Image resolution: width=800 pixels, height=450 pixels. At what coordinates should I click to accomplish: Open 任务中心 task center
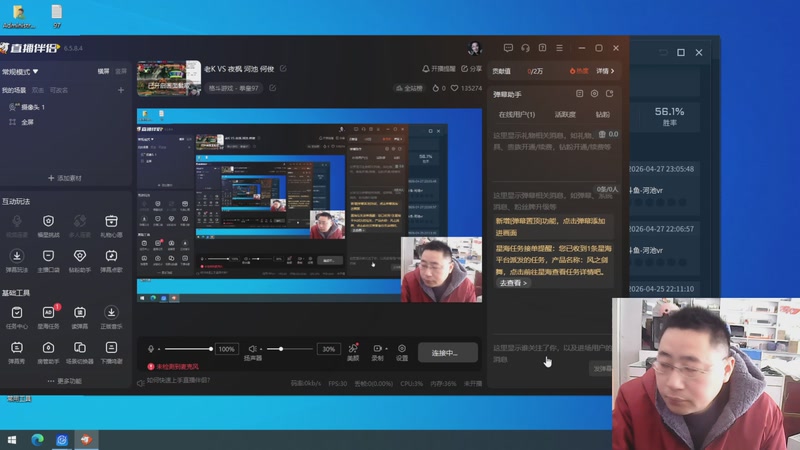pos(17,317)
